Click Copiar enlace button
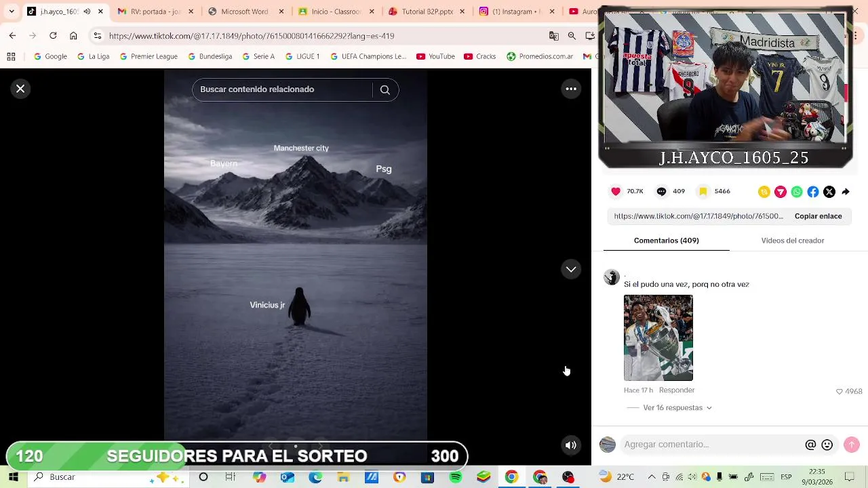Image resolution: width=868 pixels, height=488 pixels. pyautogui.click(x=818, y=216)
